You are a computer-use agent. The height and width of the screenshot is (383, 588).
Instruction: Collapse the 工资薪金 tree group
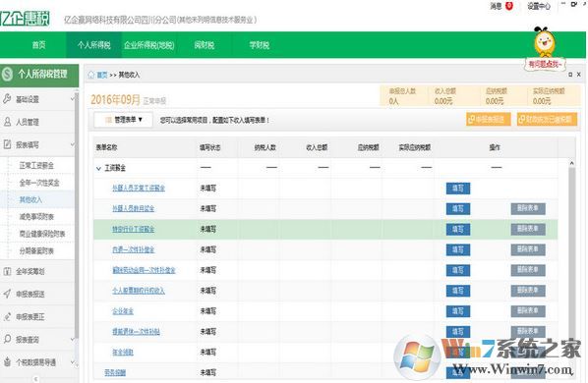98,169
